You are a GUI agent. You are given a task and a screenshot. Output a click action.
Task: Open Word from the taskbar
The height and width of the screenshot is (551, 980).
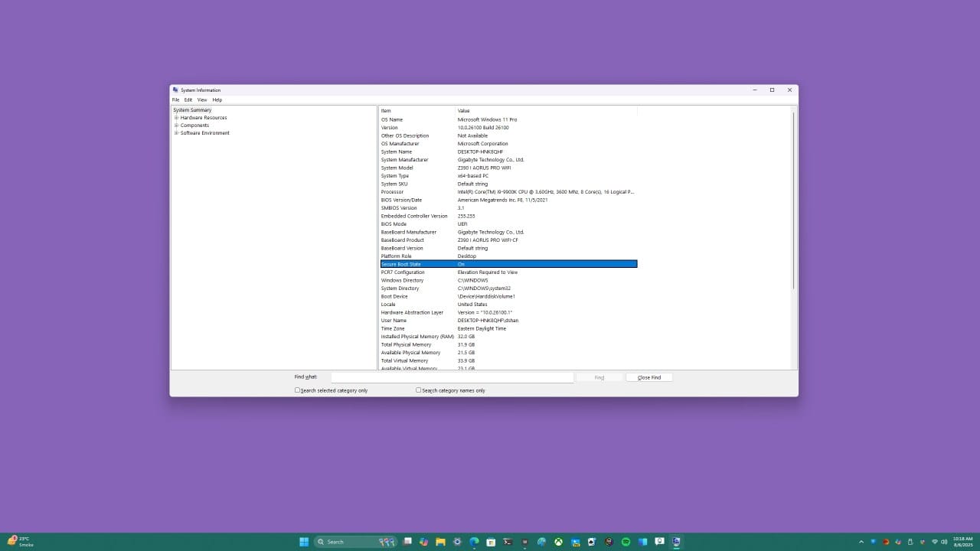coord(525,541)
